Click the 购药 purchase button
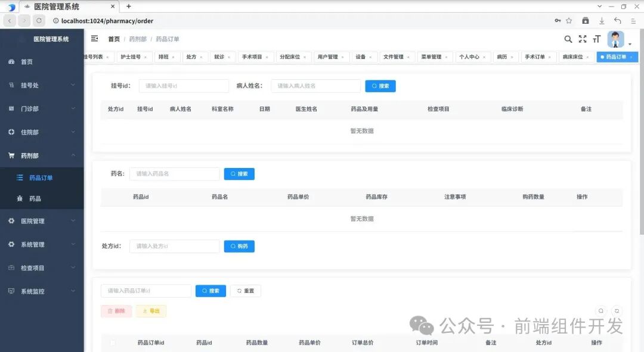 239,246
